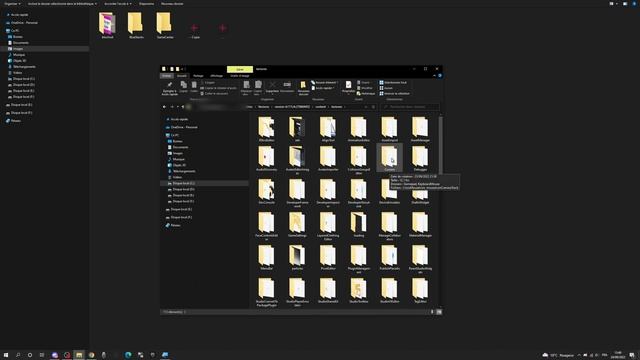Click Coller le raccourci

point(215,93)
